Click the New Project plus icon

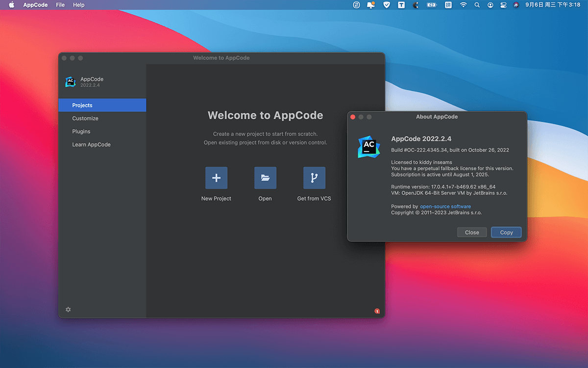click(x=216, y=178)
